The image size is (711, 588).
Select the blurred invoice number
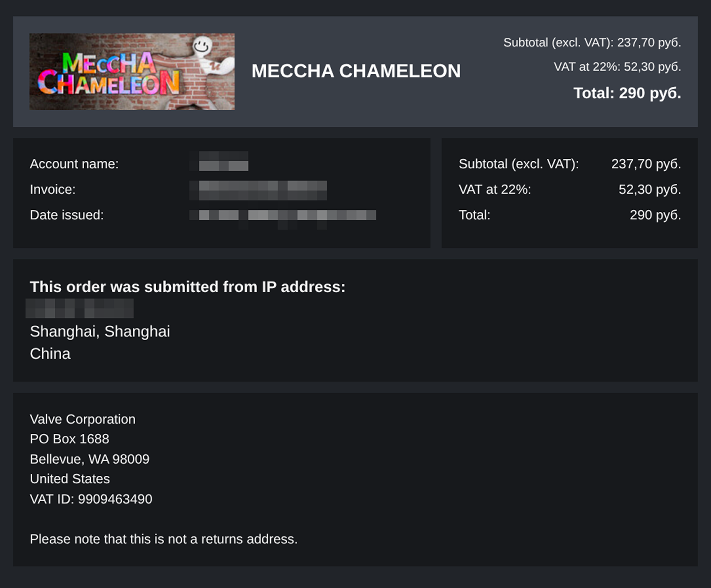click(258, 190)
